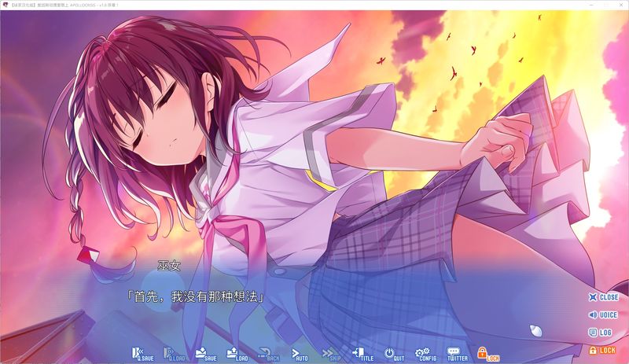Open the LOAD menu
The height and width of the screenshot is (364, 629).
tap(235, 354)
